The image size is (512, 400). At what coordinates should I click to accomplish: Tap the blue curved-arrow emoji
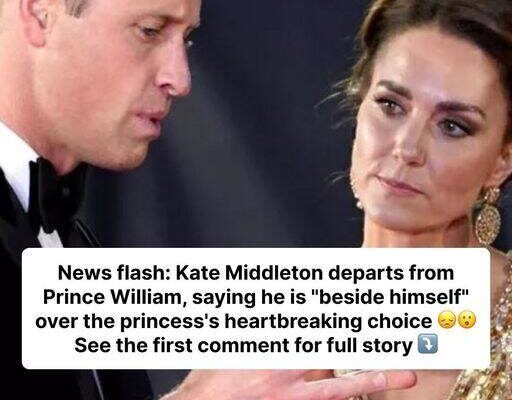428,345
